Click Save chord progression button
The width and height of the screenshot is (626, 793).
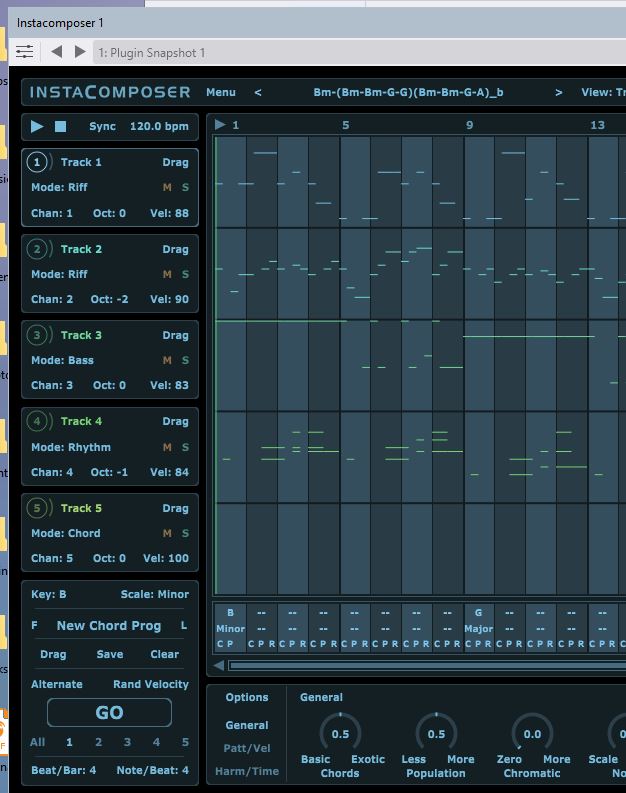110,654
